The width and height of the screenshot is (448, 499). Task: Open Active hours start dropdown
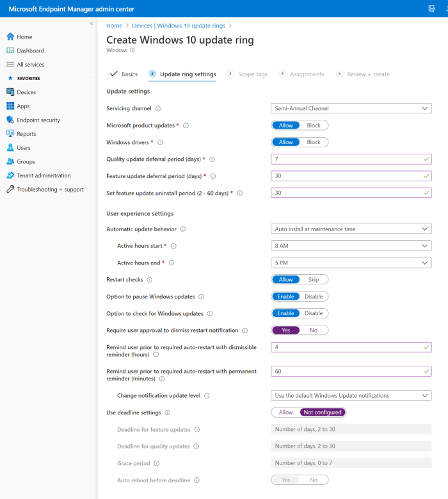click(351, 246)
